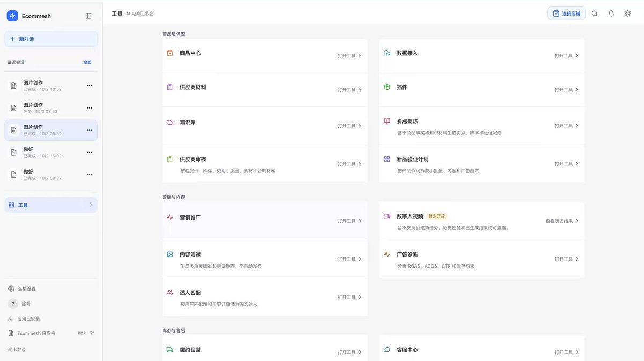Click the 营销推广 pulse icon
This screenshot has width=644, height=361.
click(170, 218)
